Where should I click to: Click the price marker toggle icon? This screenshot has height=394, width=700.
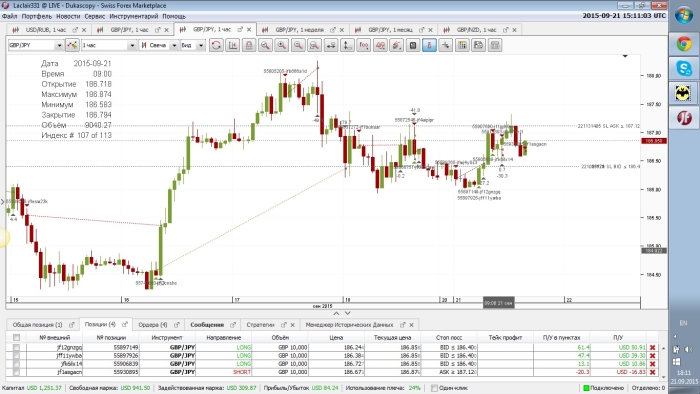pos(429,45)
